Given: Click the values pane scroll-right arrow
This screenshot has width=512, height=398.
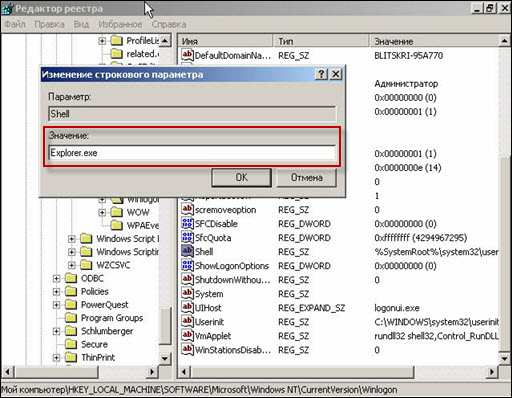Looking at the screenshot, I should tap(492, 371).
